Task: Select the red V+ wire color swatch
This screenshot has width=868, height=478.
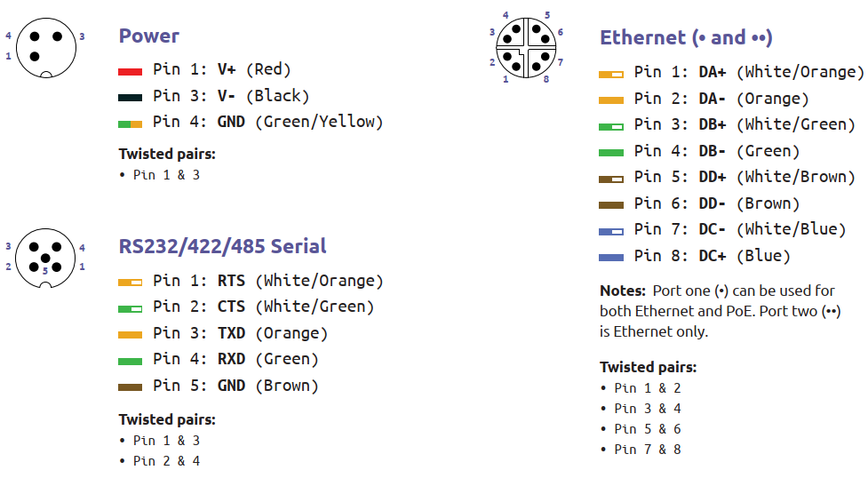Action: tap(130, 71)
